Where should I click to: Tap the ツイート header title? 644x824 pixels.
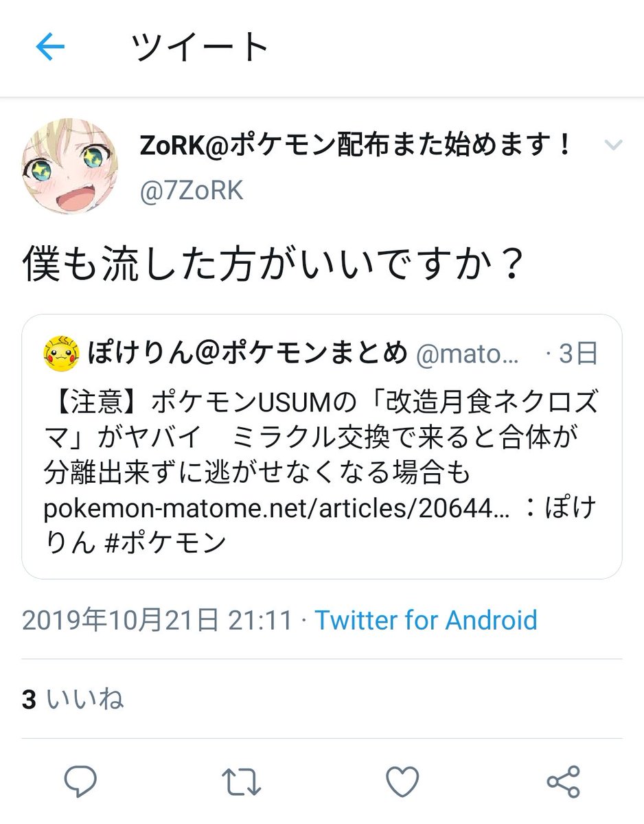pyautogui.click(x=199, y=47)
